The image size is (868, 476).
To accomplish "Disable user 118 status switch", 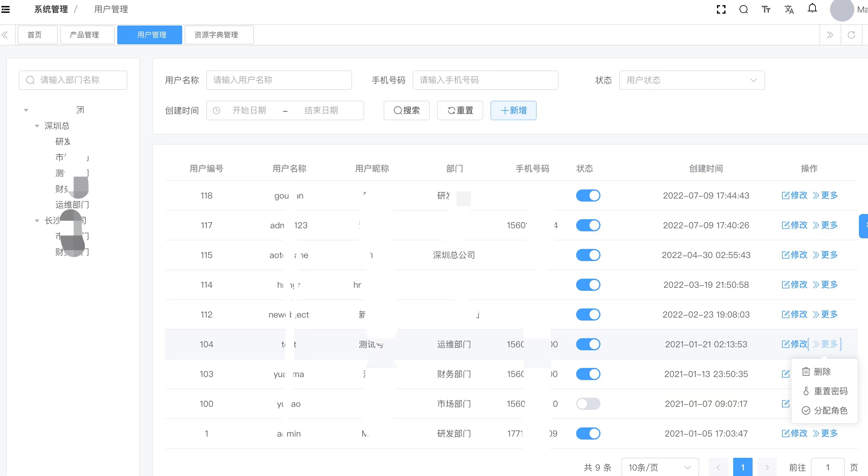I will pos(588,195).
